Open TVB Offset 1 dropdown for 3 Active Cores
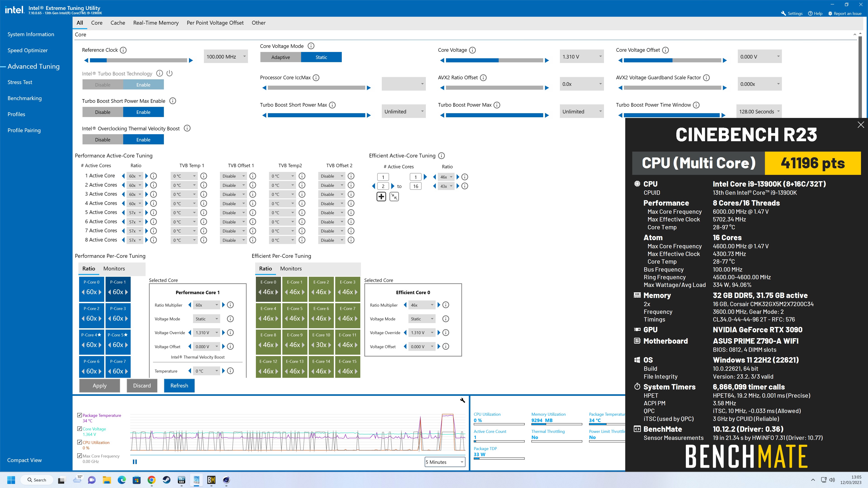This screenshot has width=868, height=488. pos(234,194)
